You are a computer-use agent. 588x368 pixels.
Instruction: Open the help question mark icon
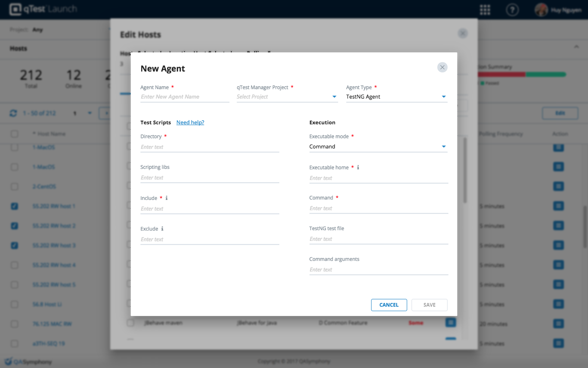(512, 9)
